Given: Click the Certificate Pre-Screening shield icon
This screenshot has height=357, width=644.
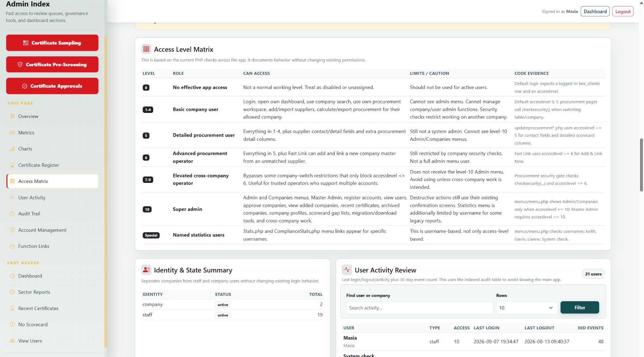Looking at the screenshot, I should click(x=20, y=64).
